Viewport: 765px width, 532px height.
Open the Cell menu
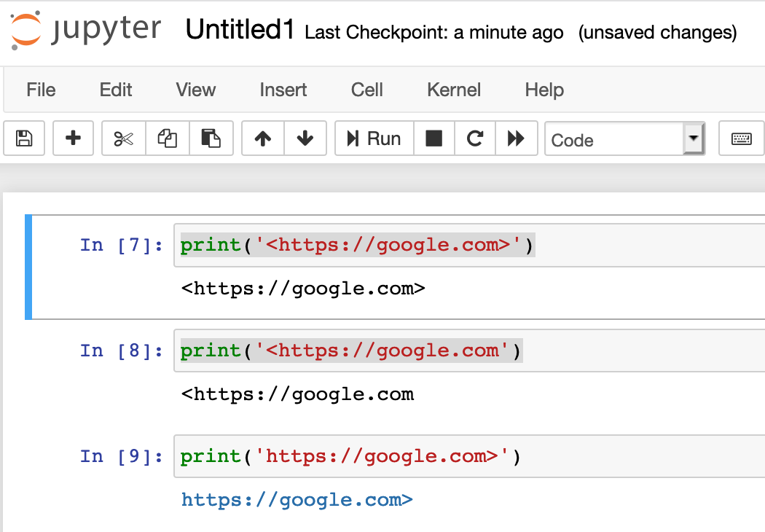tap(366, 90)
